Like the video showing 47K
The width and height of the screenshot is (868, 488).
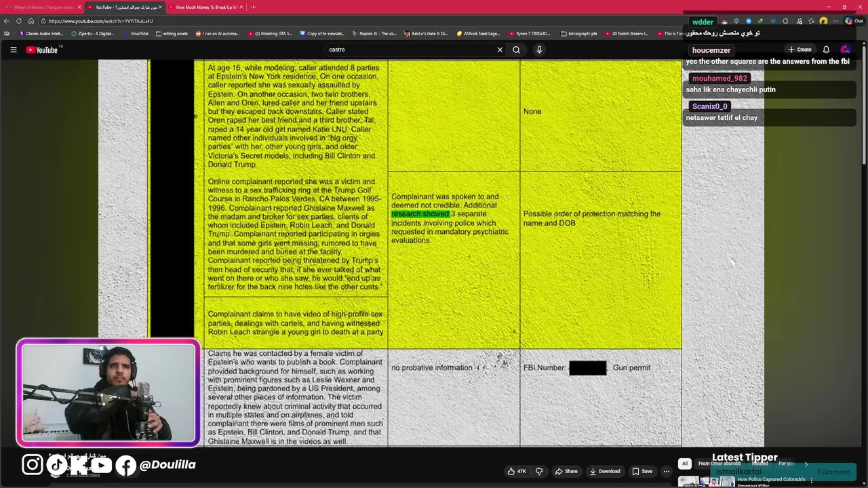(517, 471)
